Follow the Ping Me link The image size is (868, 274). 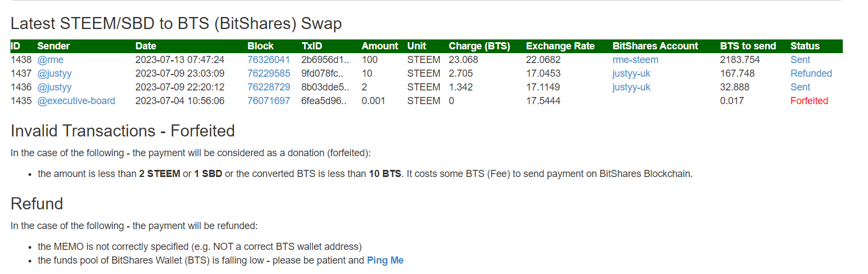pyautogui.click(x=385, y=260)
